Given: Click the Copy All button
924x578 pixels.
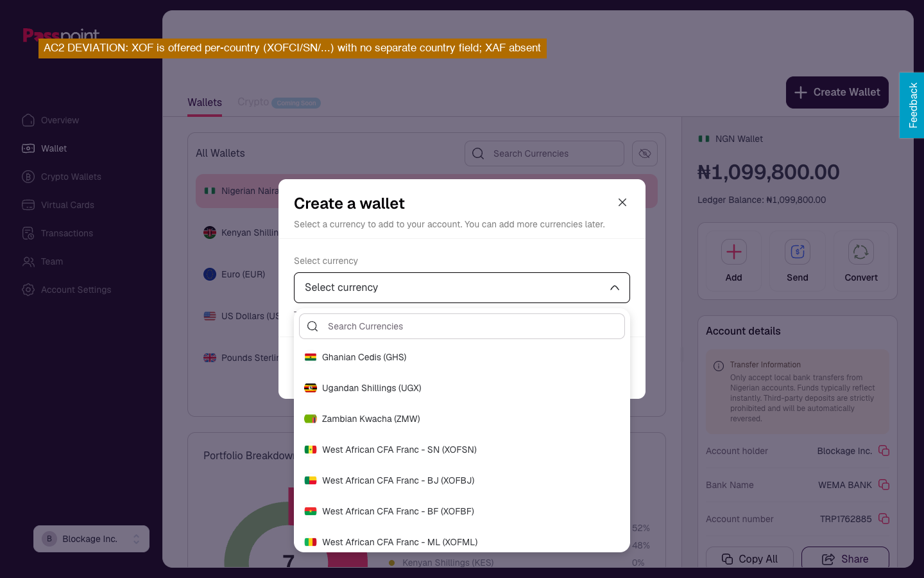Looking at the screenshot, I should (x=749, y=557).
